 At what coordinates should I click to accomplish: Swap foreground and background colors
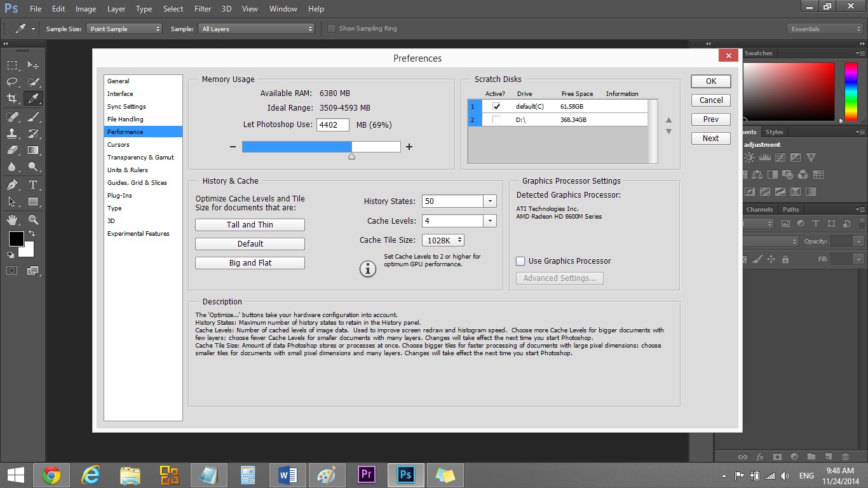coord(31,234)
